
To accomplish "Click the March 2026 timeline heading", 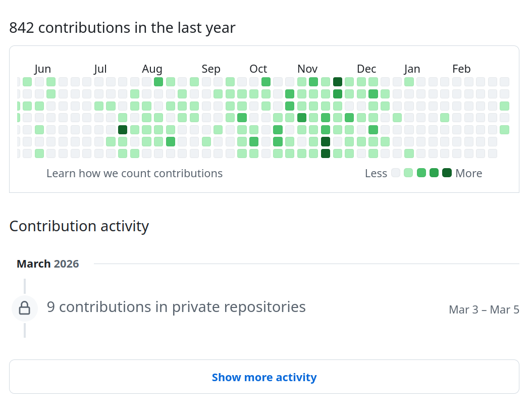I will (x=48, y=264).
